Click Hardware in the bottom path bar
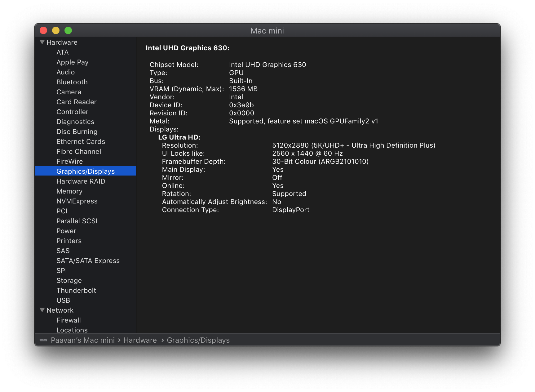This screenshot has height=392, width=535. point(140,340)
